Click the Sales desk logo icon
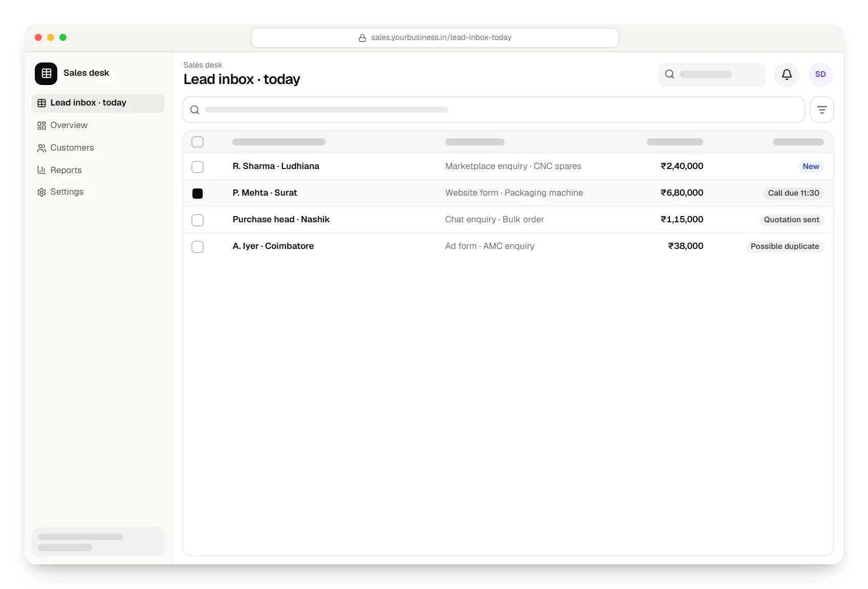The width and height of the screenshot is (868, 589). (46, 73)
